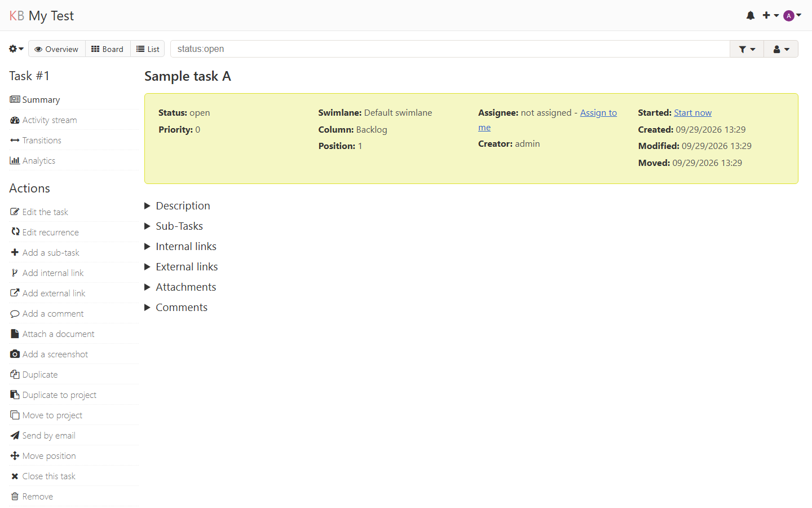Expand the External links section

click(x=181, y=267)
